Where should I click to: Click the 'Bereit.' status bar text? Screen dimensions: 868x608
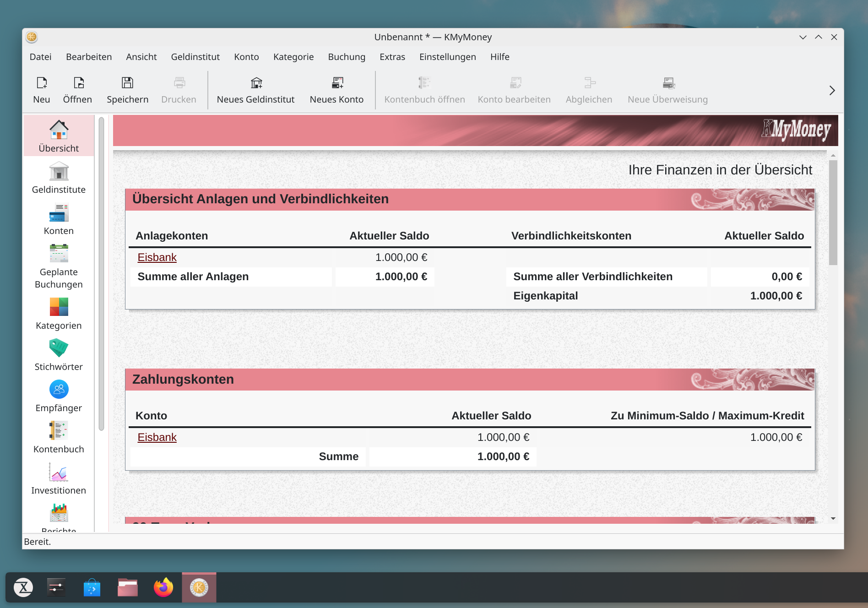point(38,542)
